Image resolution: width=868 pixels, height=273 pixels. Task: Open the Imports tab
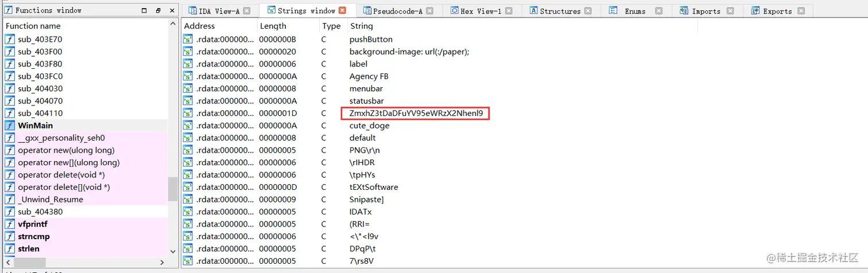(706, 11)
